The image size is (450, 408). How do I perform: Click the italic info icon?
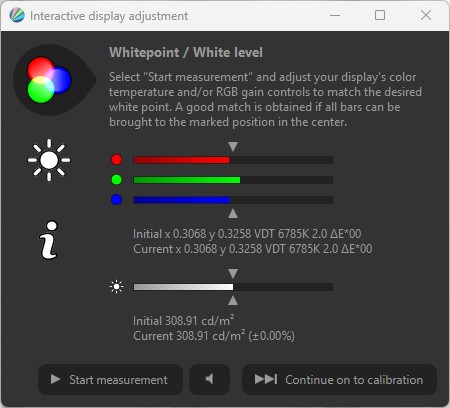[x=49, y=240]
